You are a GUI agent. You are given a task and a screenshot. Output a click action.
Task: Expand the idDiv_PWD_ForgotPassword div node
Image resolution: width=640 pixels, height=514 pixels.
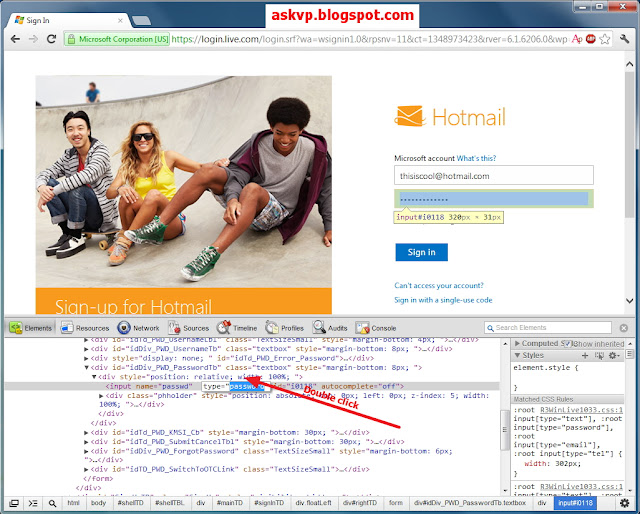click(86, 451)
